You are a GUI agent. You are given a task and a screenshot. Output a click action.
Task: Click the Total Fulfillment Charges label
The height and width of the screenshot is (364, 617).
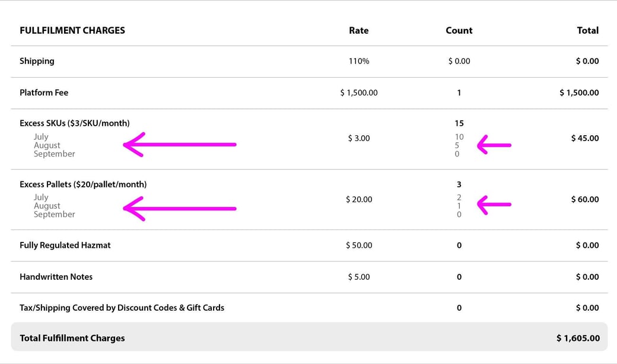click(72, 338)
